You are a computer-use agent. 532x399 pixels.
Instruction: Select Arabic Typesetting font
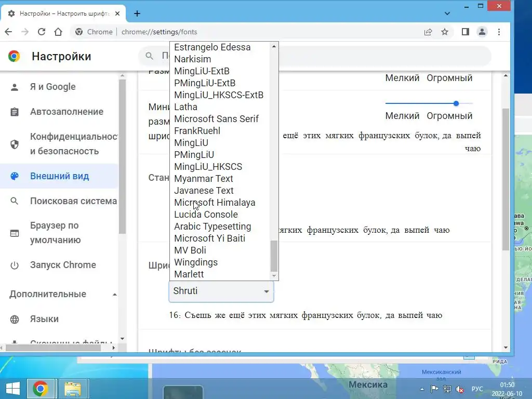tap(220, 227)
